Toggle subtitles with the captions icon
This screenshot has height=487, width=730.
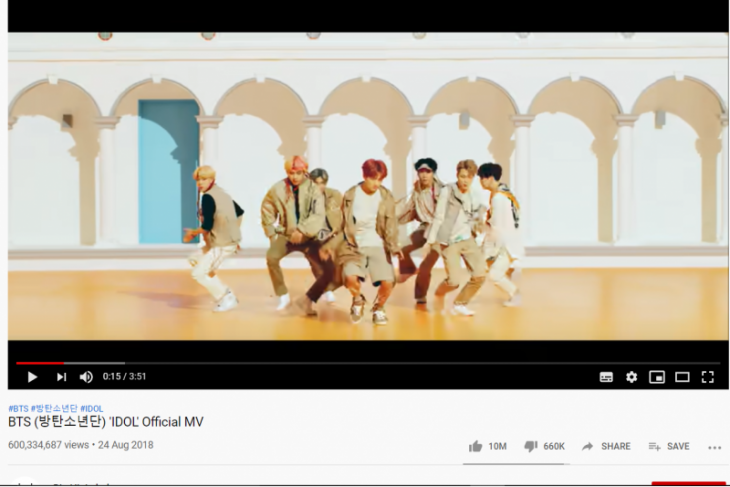(x=606, y=377)
